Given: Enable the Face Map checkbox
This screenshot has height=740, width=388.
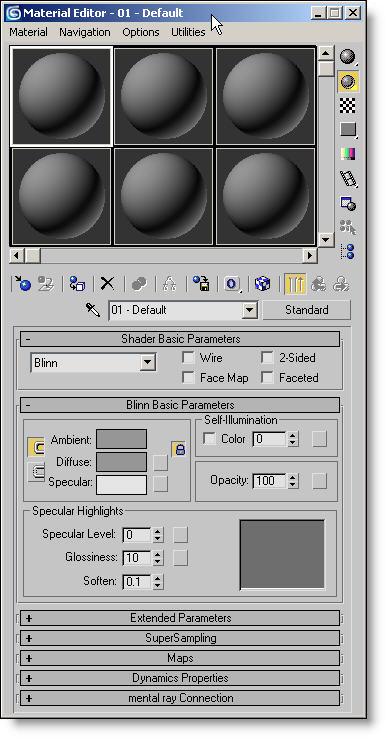Looking at the screenshot, I should [188, 378].
